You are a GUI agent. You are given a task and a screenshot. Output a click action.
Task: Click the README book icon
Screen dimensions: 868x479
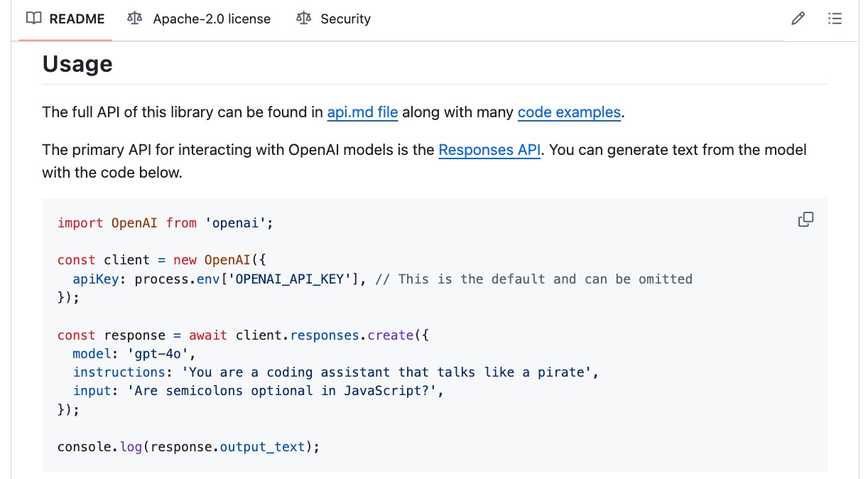click(33, 18)
